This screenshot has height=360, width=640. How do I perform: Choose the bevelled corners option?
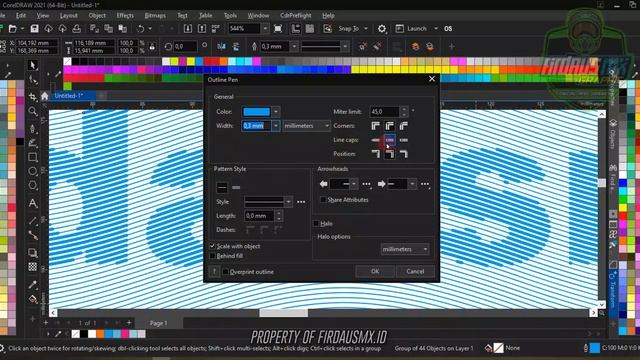[404, 126]
